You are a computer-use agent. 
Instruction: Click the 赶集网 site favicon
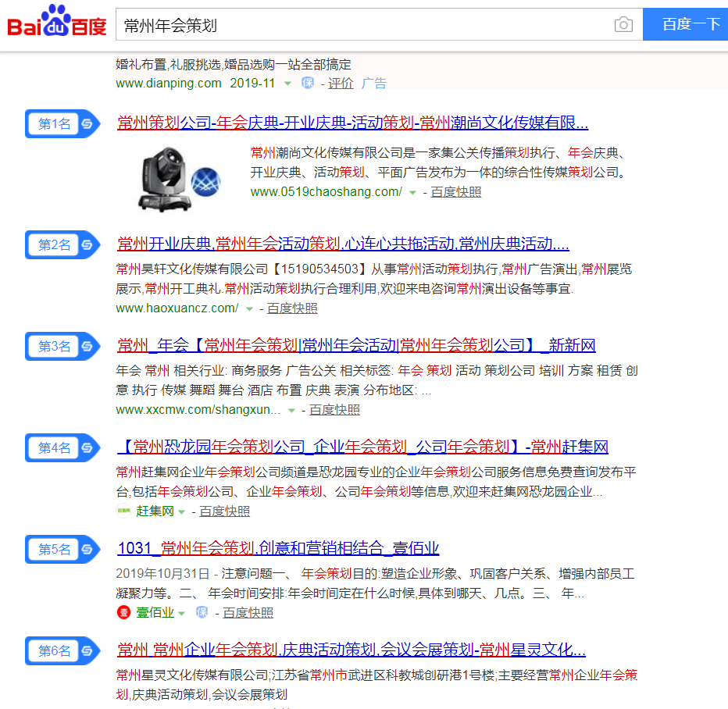[123, 511]
